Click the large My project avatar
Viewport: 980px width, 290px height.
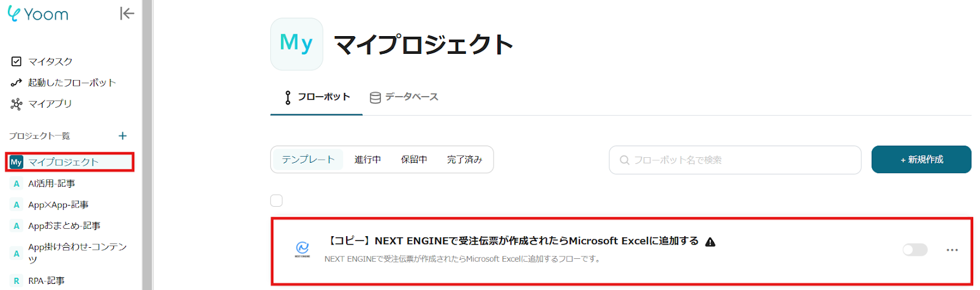[296, 44]
